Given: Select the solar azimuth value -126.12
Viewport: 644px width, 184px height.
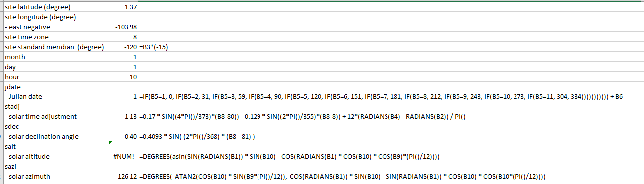Looking at the screenshot, I should tap(124, 172).
